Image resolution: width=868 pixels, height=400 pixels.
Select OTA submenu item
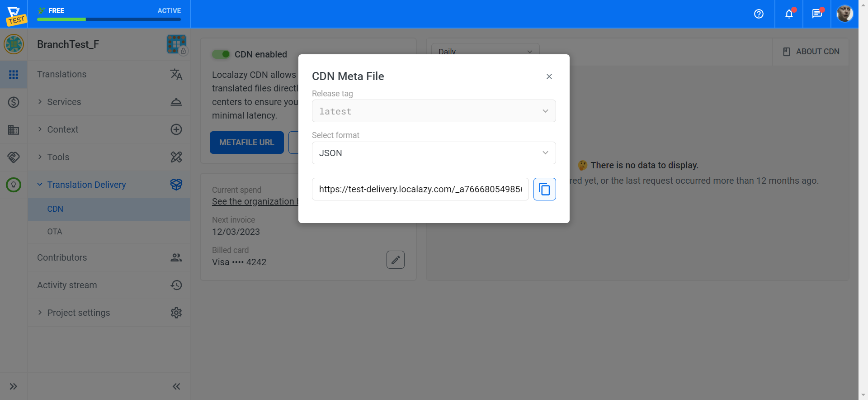tap(109, 232)
